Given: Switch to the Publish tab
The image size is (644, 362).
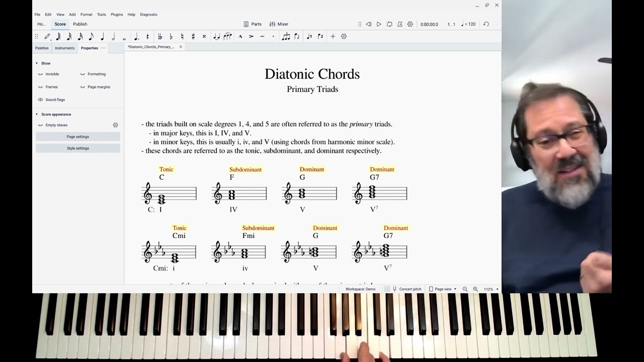Looking at the screenshot, I should 80,24.
